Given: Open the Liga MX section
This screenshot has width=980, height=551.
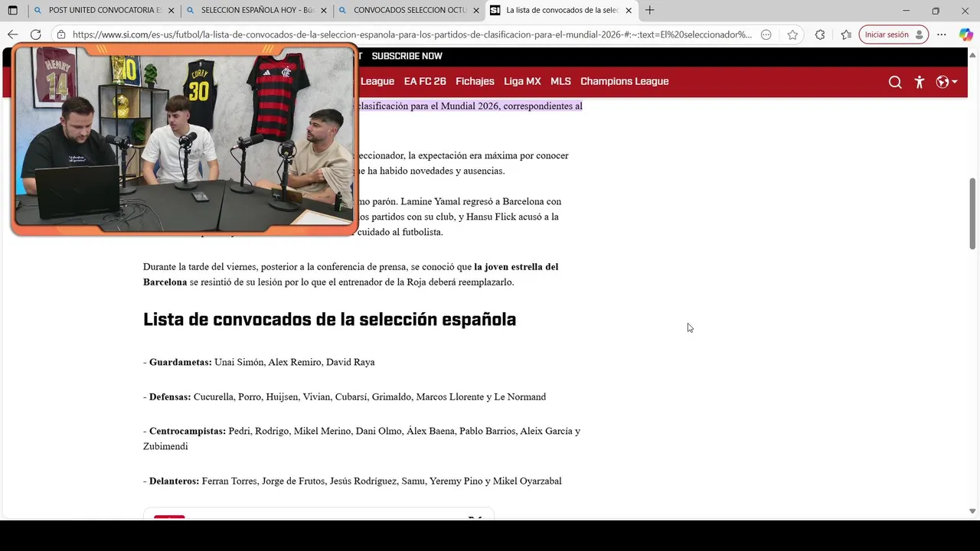Looking at the screenshot, I should (522, 81).
